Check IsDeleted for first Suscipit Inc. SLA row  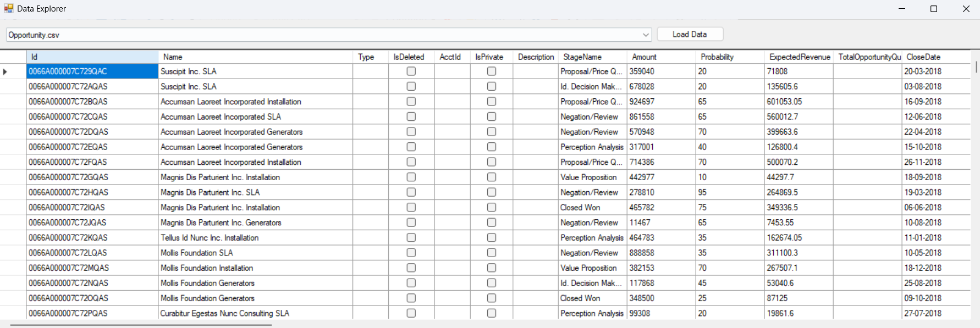411,71
